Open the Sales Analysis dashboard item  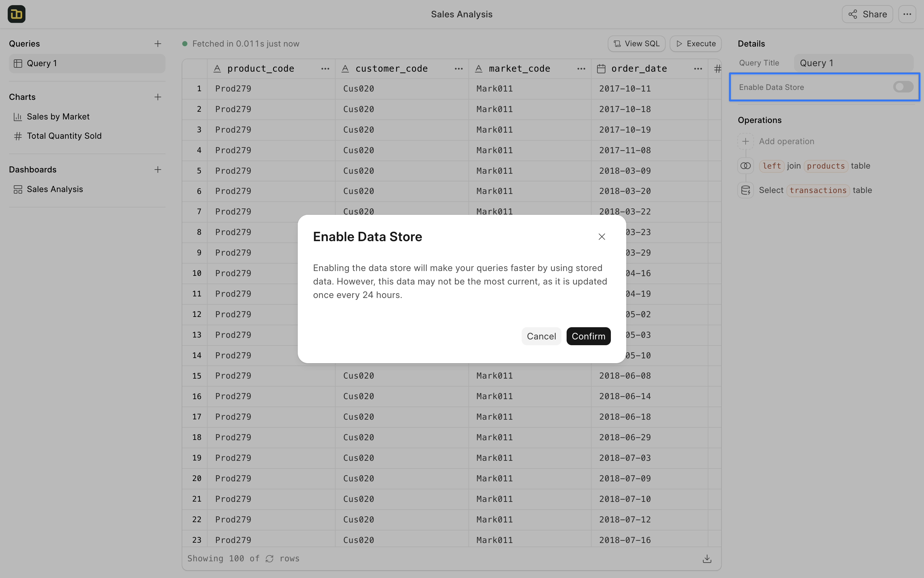pos(87,189)
